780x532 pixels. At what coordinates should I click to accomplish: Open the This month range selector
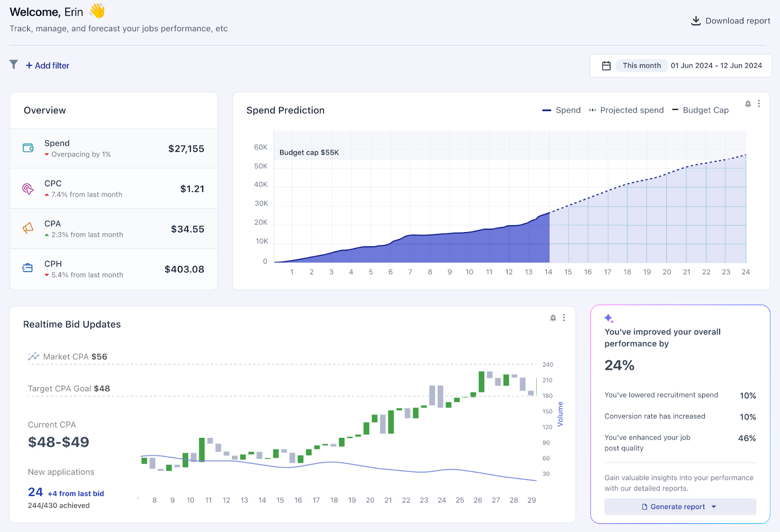click(642, 66)
